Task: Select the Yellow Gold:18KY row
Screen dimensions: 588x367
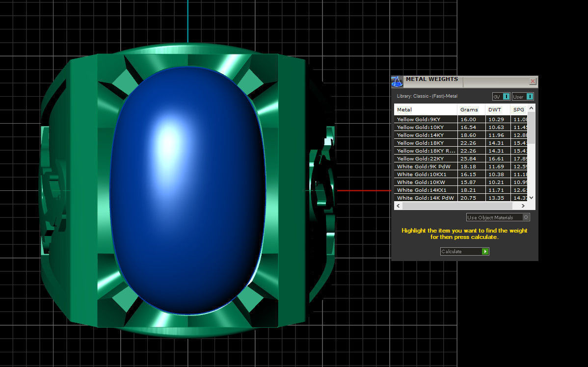Action: pyautogui.click(x=461, y=143)
